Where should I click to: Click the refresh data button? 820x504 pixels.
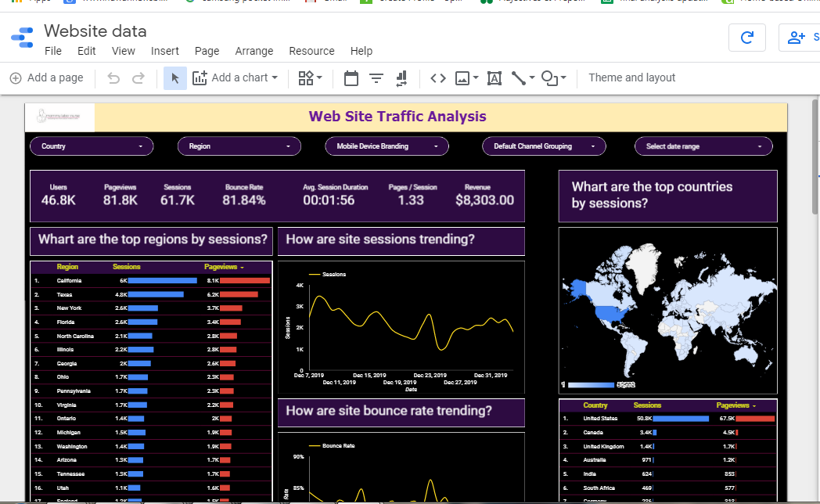tap(746, 37)
